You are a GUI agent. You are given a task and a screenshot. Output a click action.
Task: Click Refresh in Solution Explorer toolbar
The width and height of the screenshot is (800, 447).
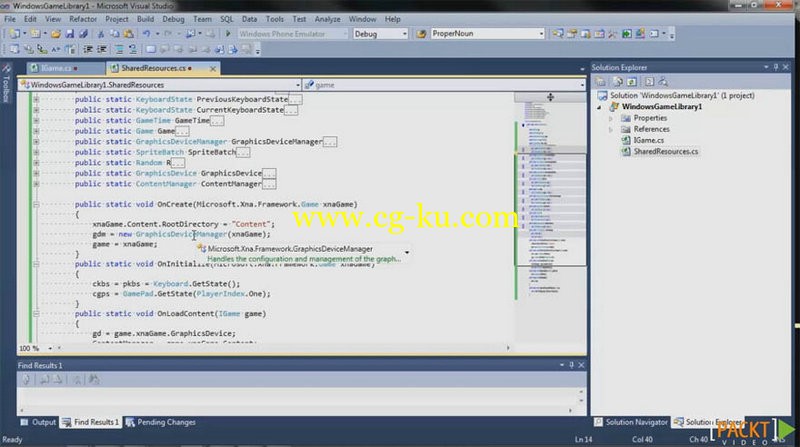(632, 82)
